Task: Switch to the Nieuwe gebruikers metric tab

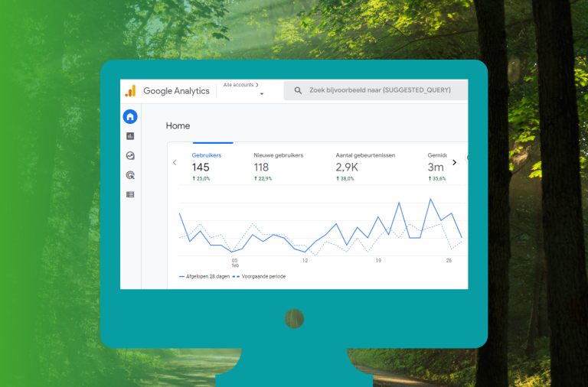Action: click(278, 166)
